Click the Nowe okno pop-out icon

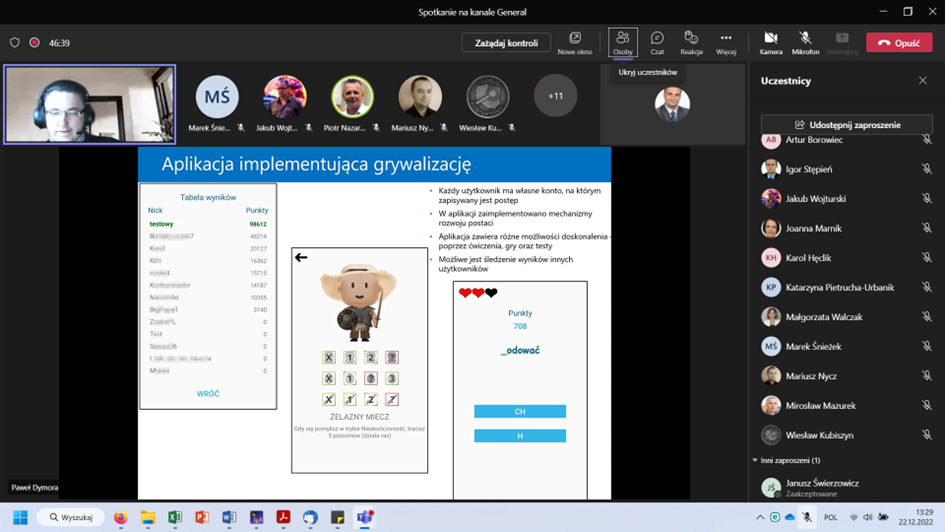[x=575, y=42]
